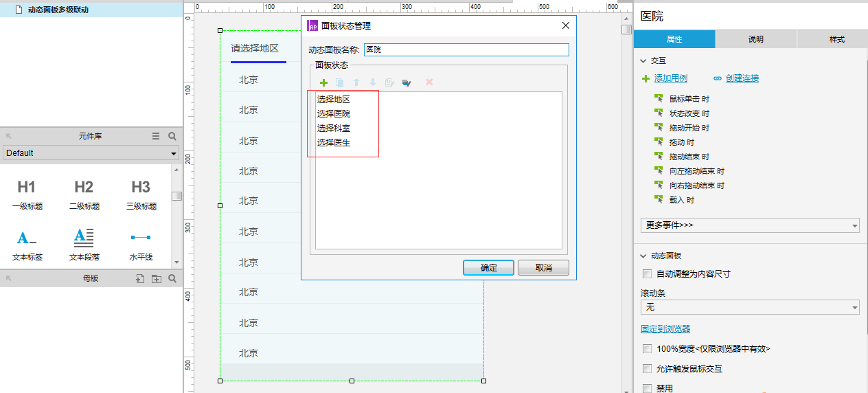The height and width of the screenshot is (393, 868).
Task: Select the H2 二级标题 widget
Action: 84,194
